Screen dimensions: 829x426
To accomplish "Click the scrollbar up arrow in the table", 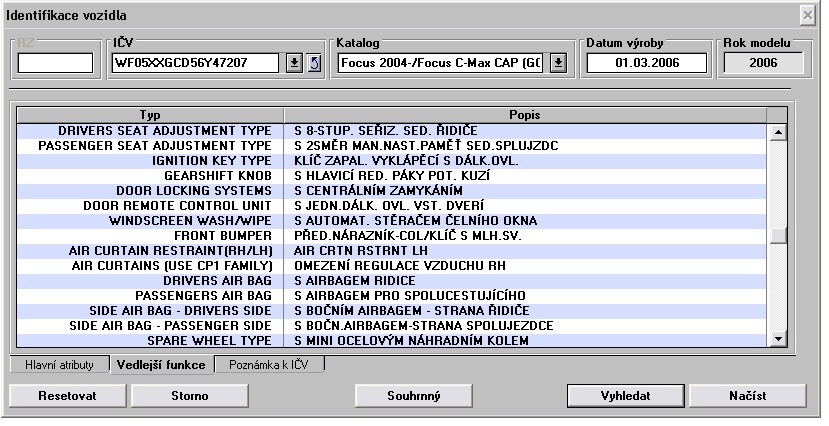I will [x=776, y=132].
